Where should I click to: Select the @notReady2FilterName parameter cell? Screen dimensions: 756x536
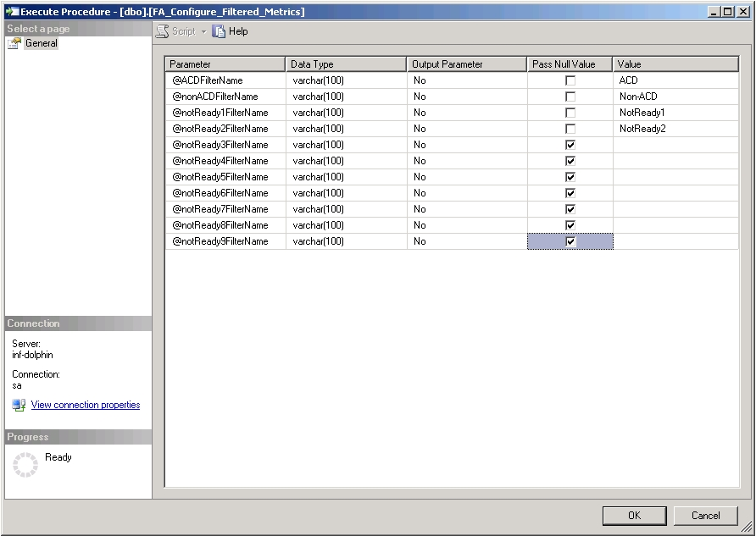[225, 129]
